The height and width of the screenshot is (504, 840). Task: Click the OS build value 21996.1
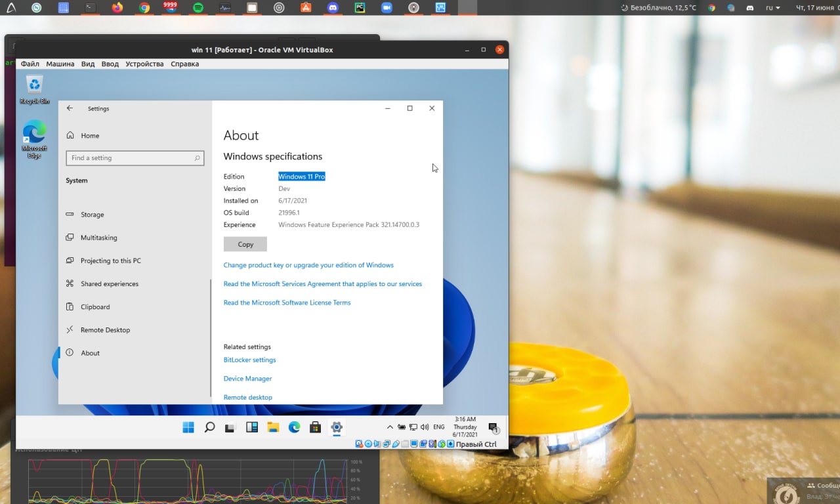(x=289, y=213)
